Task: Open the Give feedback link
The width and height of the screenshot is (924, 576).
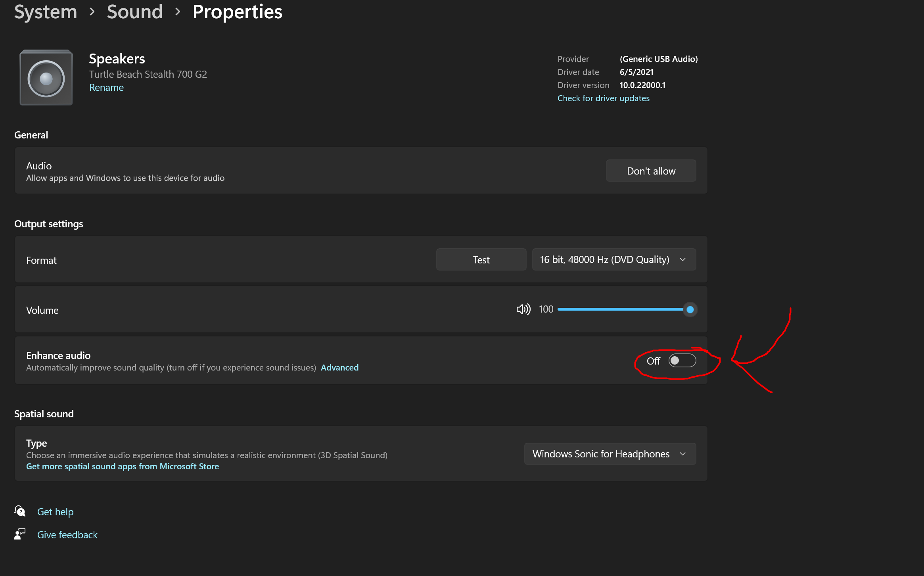Action: coord(67,535)
